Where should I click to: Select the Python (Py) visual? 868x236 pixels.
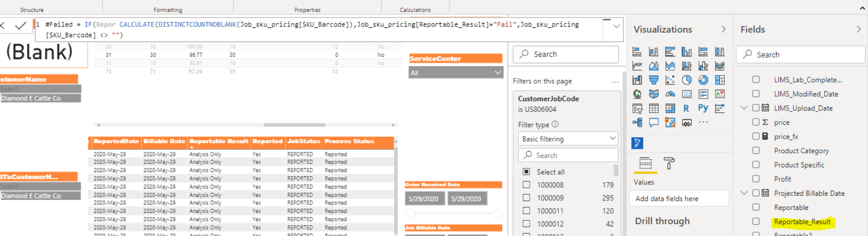703,108
